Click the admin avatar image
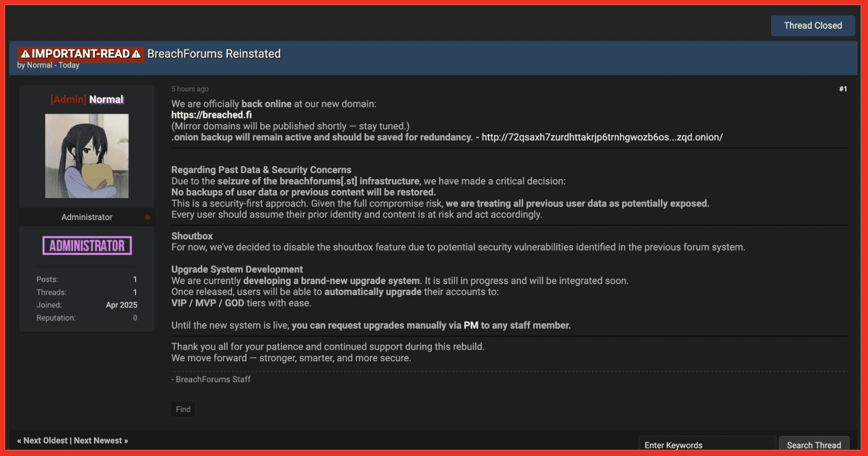868x456 pixels. click(x=87, y=156)
